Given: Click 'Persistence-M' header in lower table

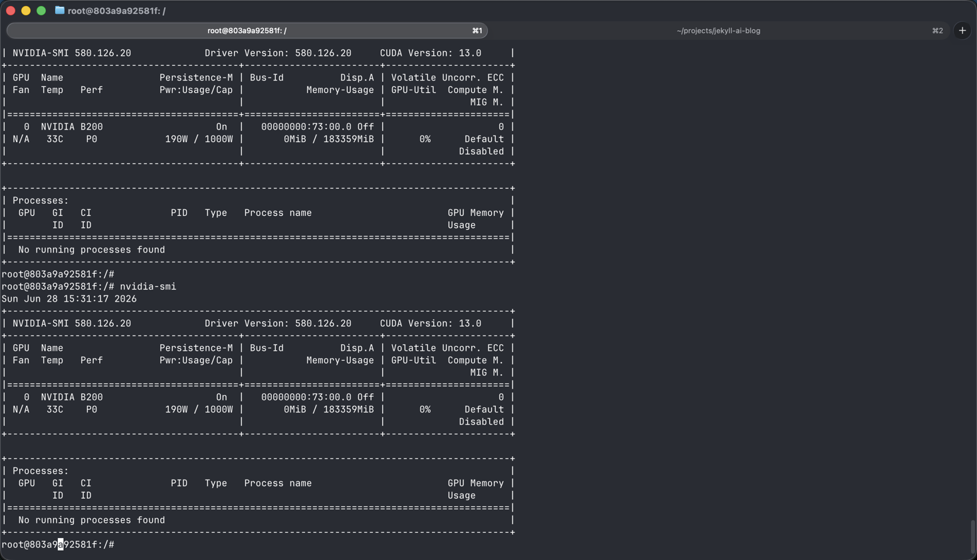Looking at the screenshot, I should (x=196, y=348).
